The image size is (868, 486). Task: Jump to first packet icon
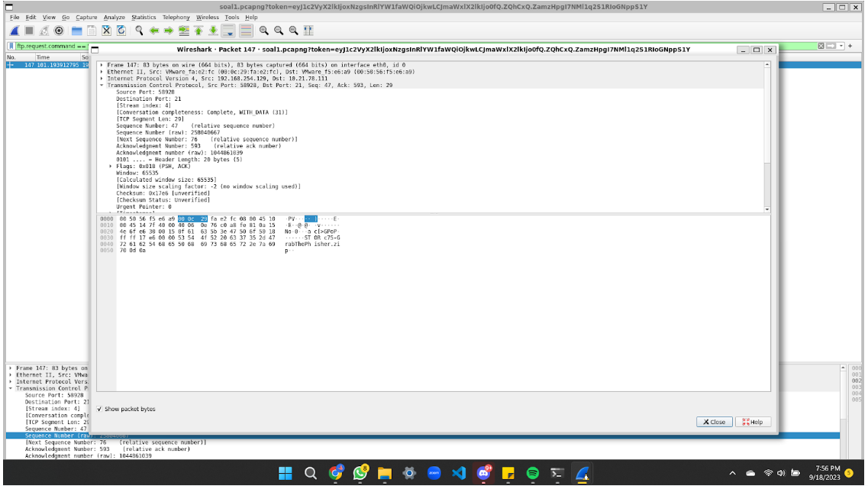coord(198,31)
